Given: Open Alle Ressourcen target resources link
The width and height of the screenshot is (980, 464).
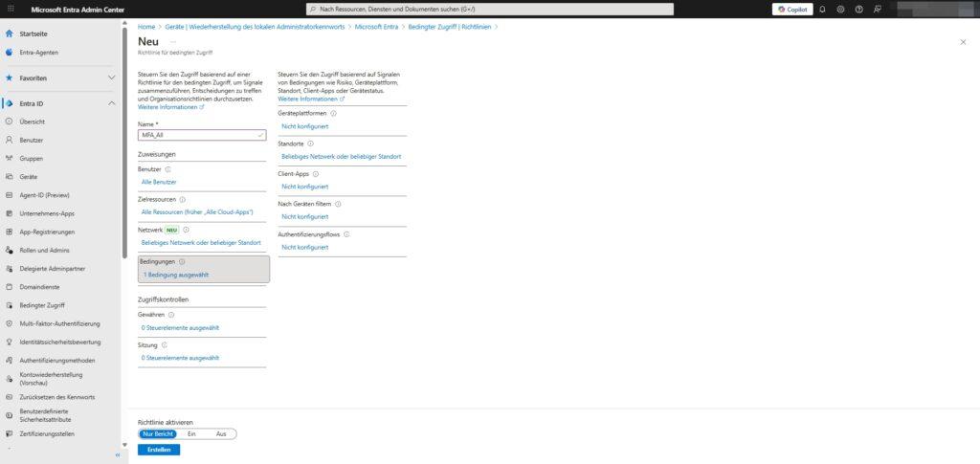Looking at the screenshot, I should (197, 212).
